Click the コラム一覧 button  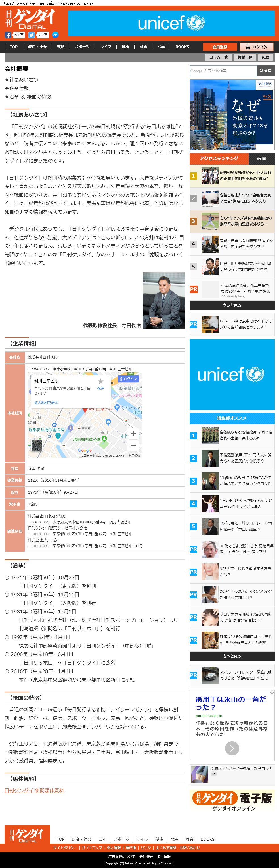pos(219,57)
